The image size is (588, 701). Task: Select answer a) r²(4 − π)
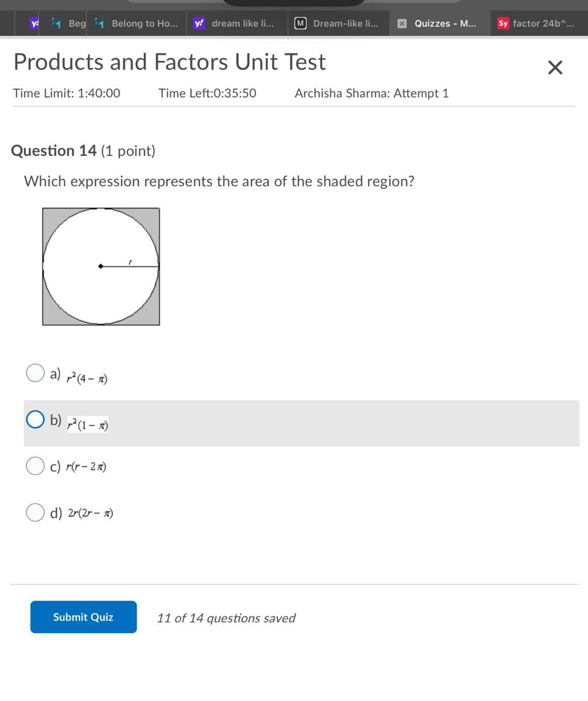coord(35,373)
